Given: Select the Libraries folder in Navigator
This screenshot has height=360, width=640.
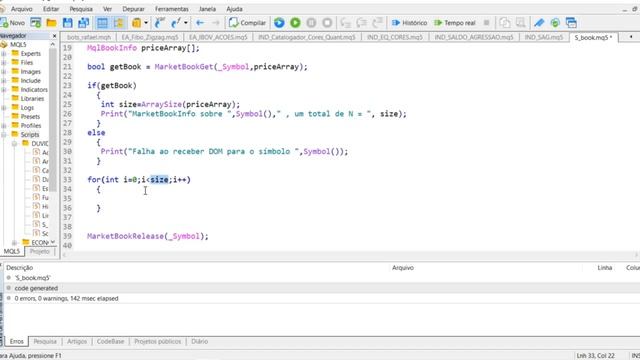Looking at the screenshot, I should pos(32,98).
